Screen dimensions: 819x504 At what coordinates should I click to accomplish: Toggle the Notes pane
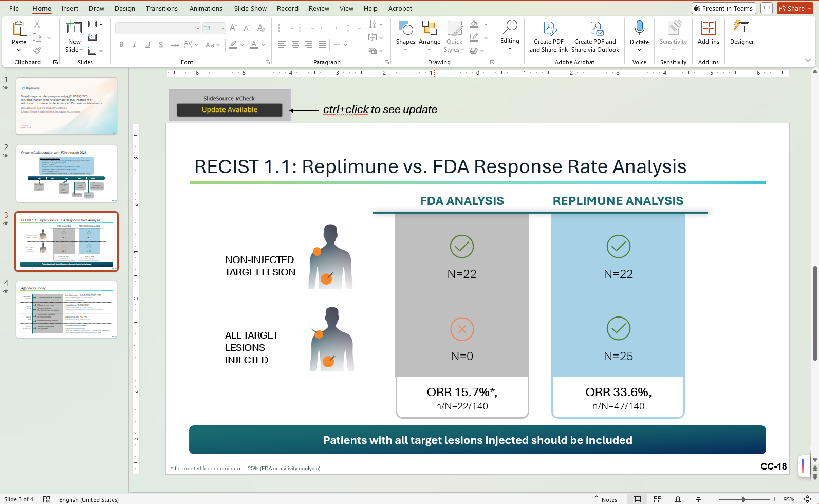point(605,499)
